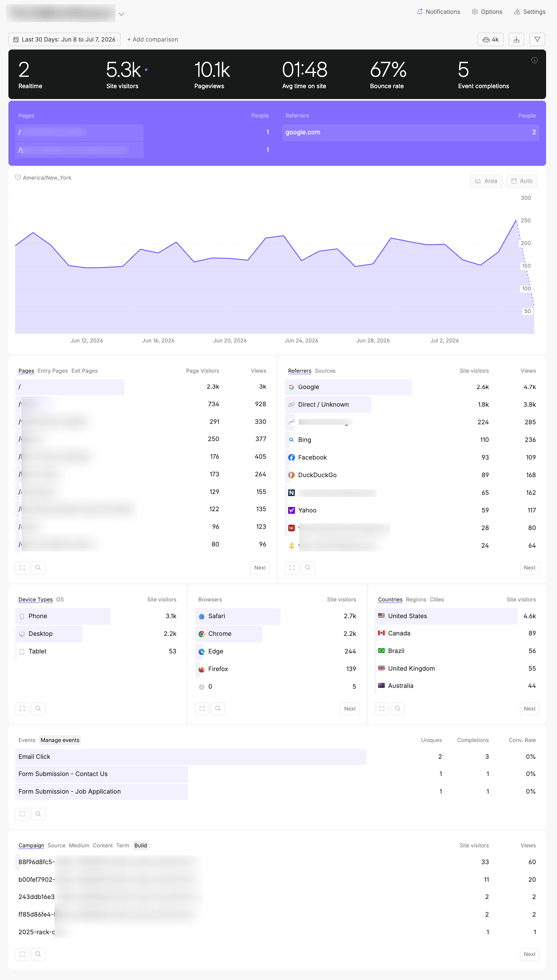Open Notifications
The height and width of the screenshot is (980, 557).
(x=438, y=12)
